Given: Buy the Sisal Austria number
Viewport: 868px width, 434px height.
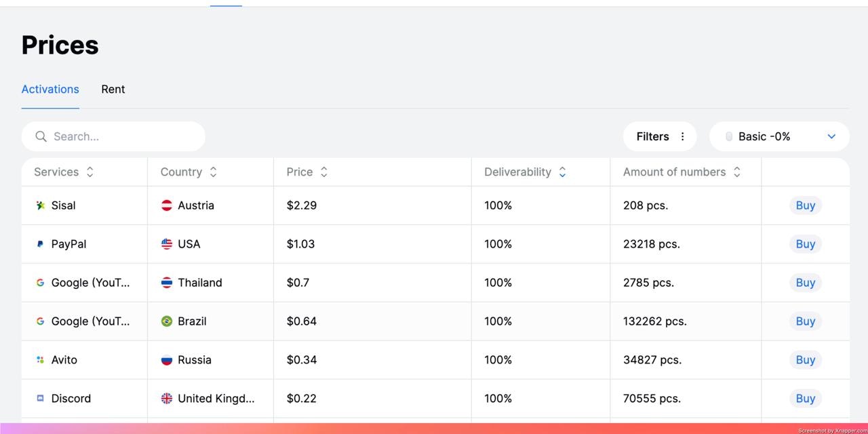Looking at the screenshot, I should pyautogui.click(x=806, y=205).
